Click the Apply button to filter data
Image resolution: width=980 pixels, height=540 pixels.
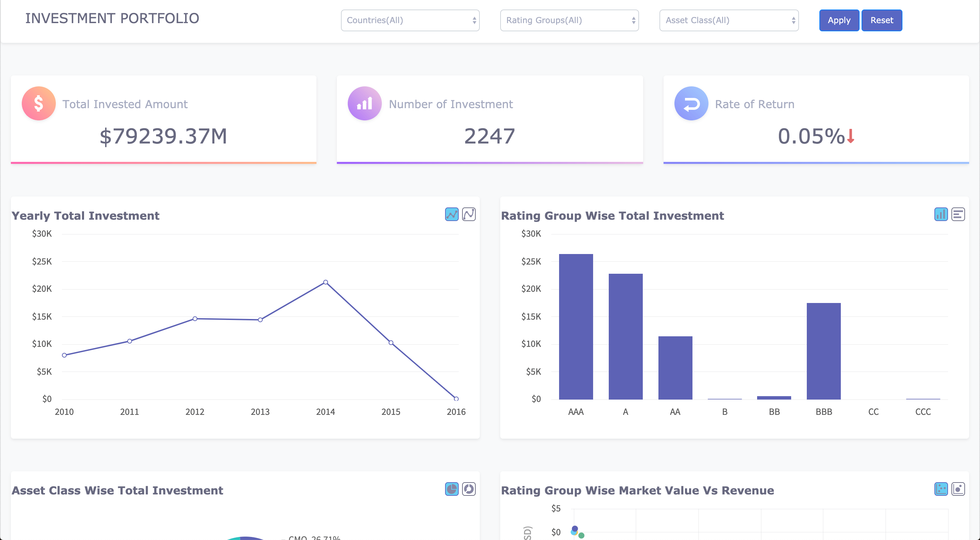(x=839, y=20)
